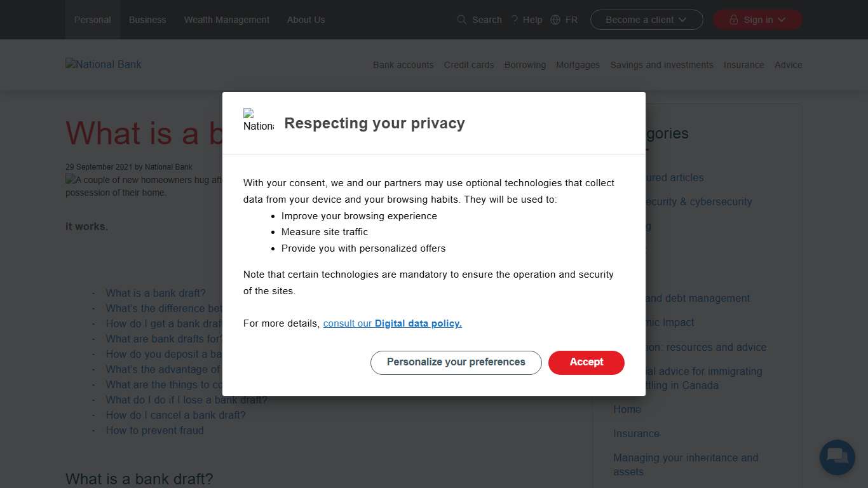Image resolution: width=868 pixels, height=488 pixels.
Task: Open the Credit cards menu
Action: coord(469,65)
